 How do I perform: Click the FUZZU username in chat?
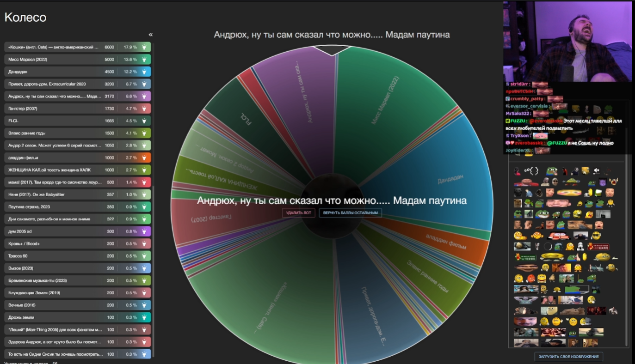click(x=519, y=121)
